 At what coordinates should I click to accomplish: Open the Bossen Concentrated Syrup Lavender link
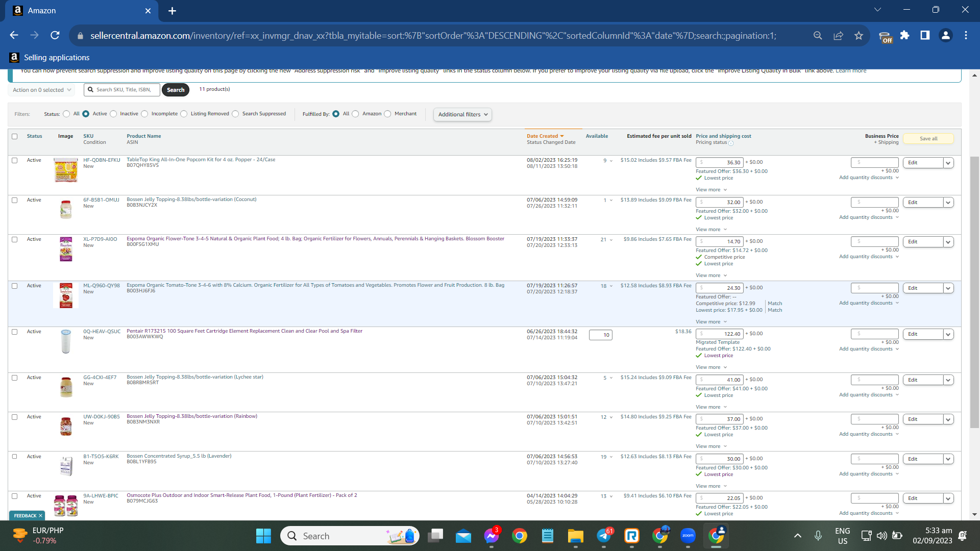pos(179,456)
